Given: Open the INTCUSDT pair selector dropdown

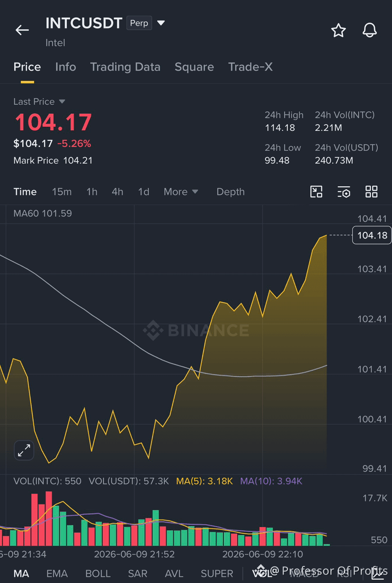Looking at the screenshot, I should tap(161, 23).
